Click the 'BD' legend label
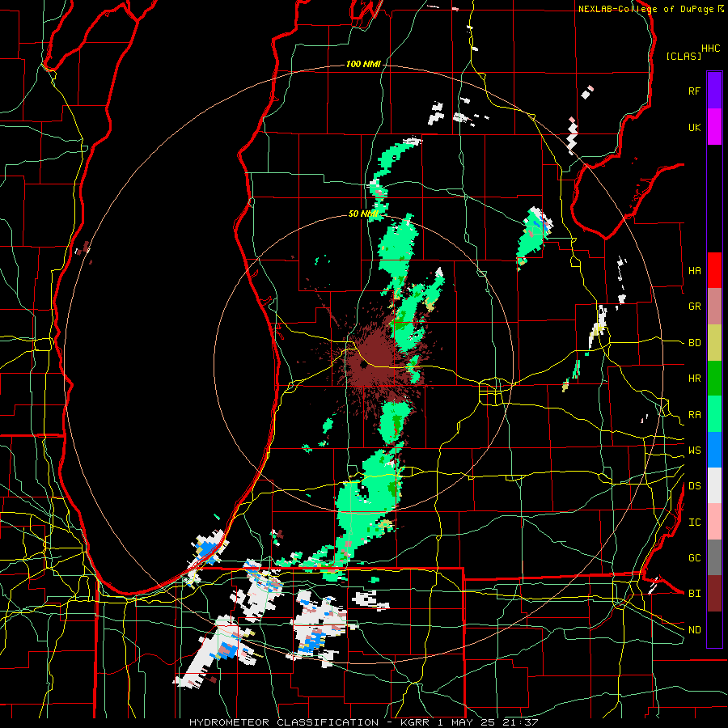728x728 pixels. pyautogui.click(x=694, y=343)
